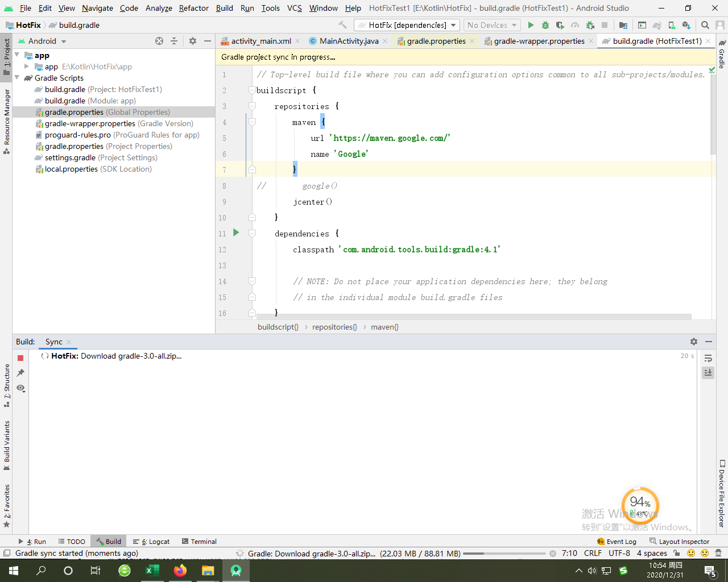Collapse the app root tree node
Viewport: 728px width, 582px height.
[17, 55]
